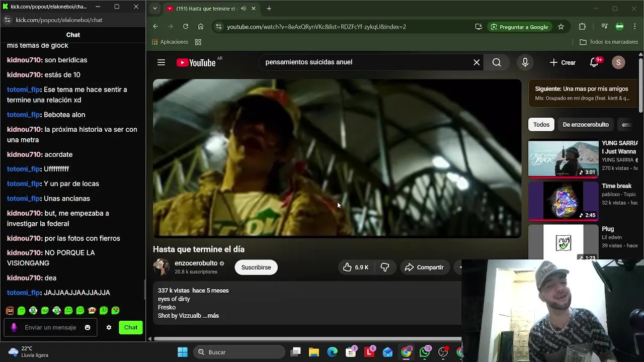The image size is (644, 362).
Task: Click the Kick chat message input
Action: tap(50, 327)
